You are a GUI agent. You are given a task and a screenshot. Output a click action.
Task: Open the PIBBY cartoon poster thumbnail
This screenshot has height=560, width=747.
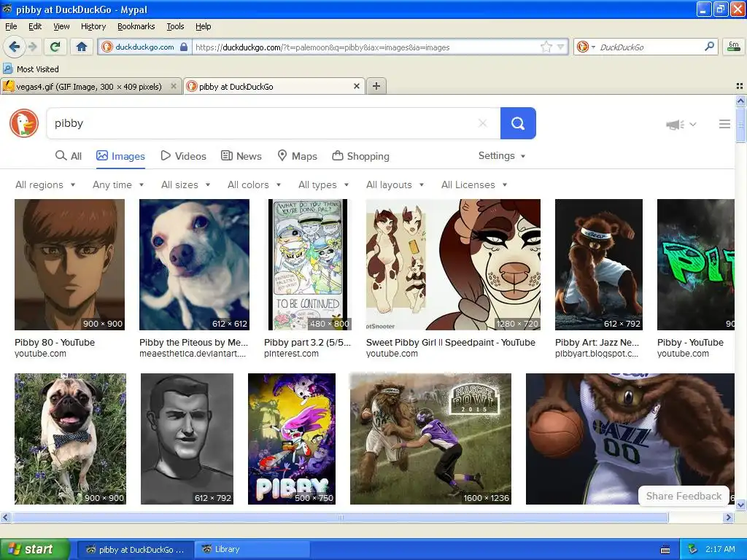tap(292, 438)
